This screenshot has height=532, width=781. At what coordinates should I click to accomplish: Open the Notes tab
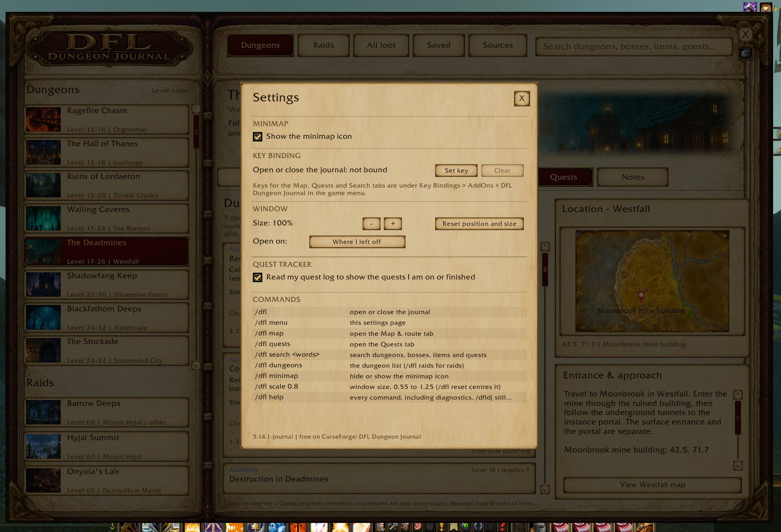(633, 177)
